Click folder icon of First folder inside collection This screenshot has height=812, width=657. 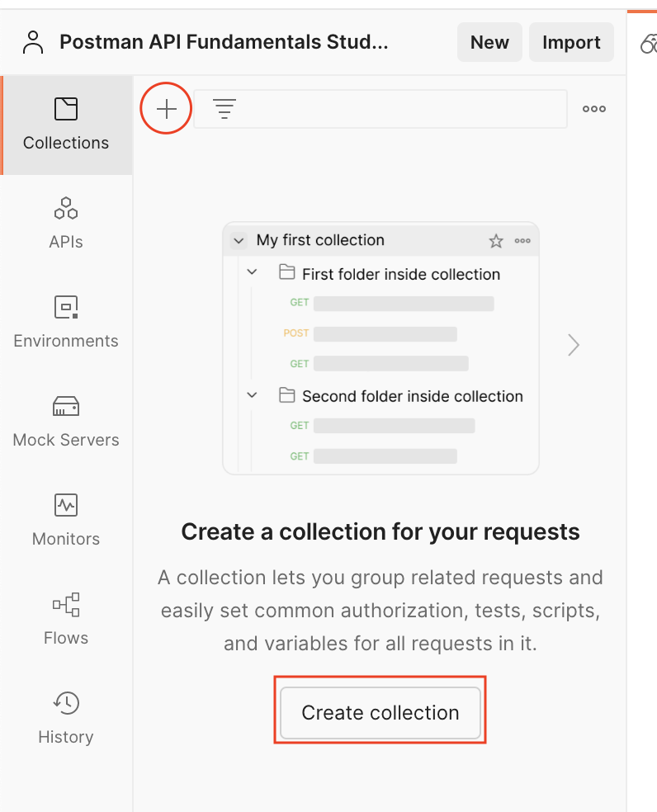(x=287, y=272)
